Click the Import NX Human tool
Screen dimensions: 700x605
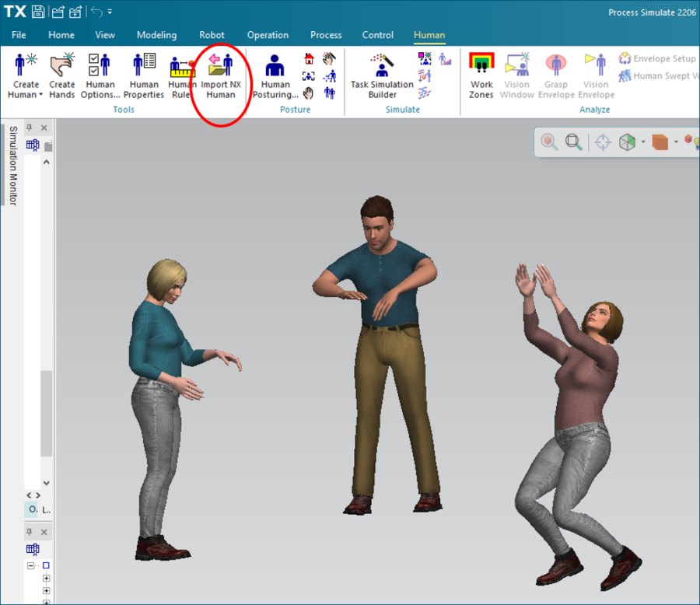pos(220,76)
